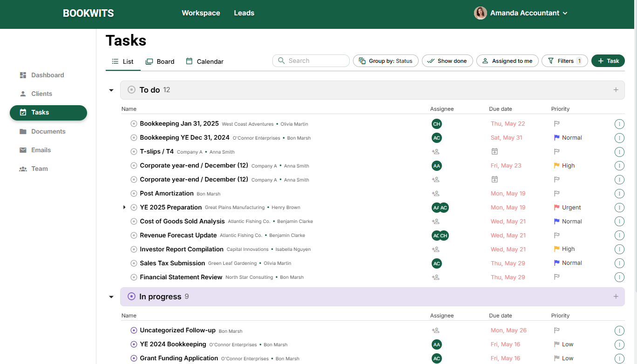Set priority flag on Revenue Forecast Update
The height and width of the screenshot is (364, 637).
click(x=556, y=235)
